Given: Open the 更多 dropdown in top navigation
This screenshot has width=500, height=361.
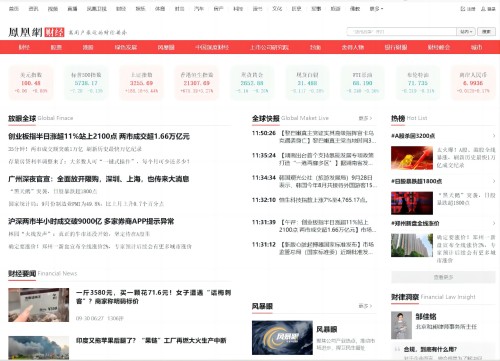Looking at the screenshot, I should tap(376, 9).
